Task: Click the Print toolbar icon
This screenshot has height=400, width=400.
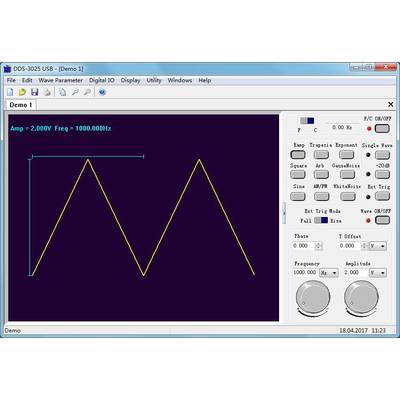Action: [x=47, y=92]
